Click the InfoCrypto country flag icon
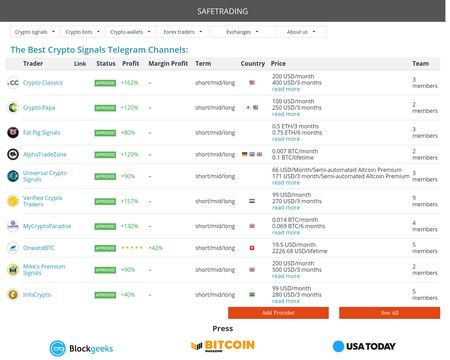The image size is (450, 360). pyautogui.click(x=252, y=294)
